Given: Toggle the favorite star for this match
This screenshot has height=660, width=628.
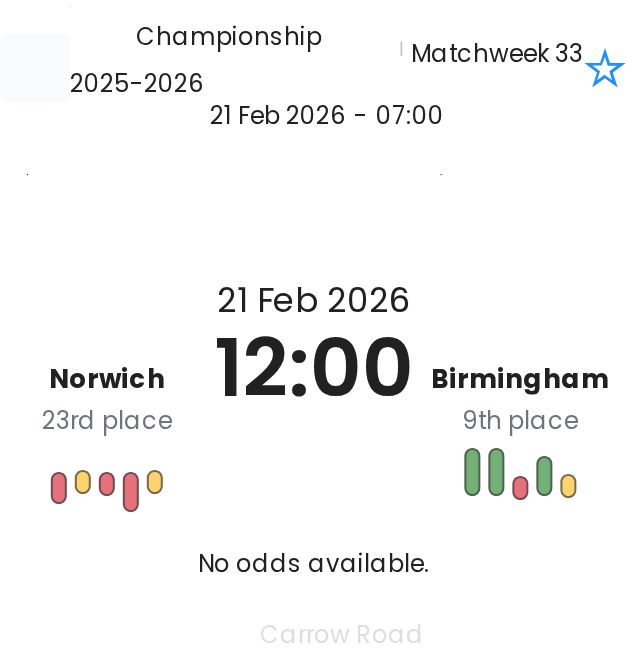Looking at the screenshot, I should 604,70.
